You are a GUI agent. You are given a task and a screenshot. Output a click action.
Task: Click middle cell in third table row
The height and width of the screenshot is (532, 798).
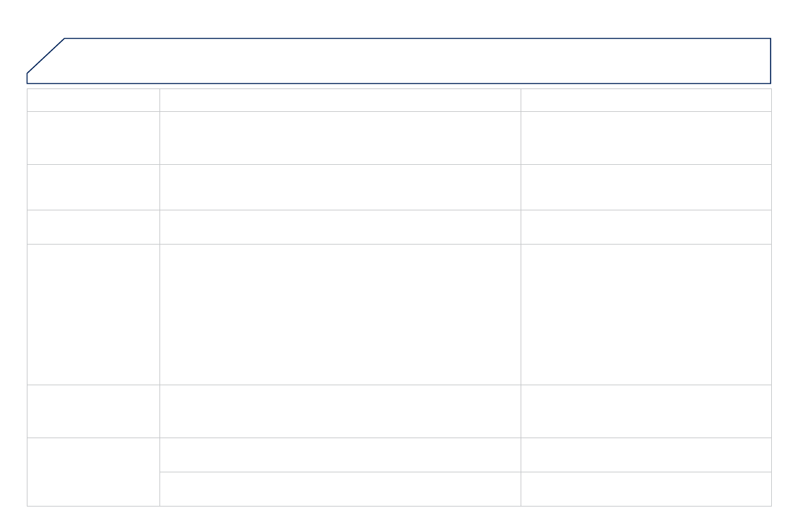tap(340, 187)
